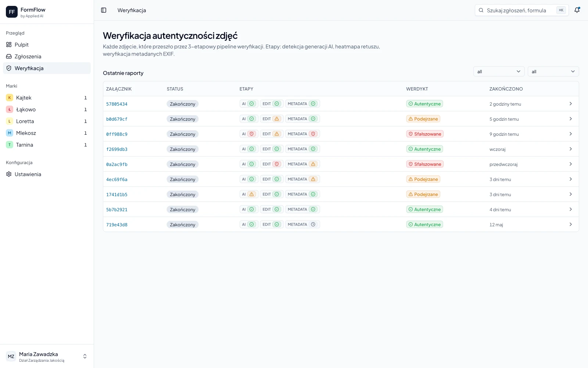Click Podejrzane verdict in row b0d679cf
The height and width of the screenshot is (368, 588).
click(x=423, y=119)
